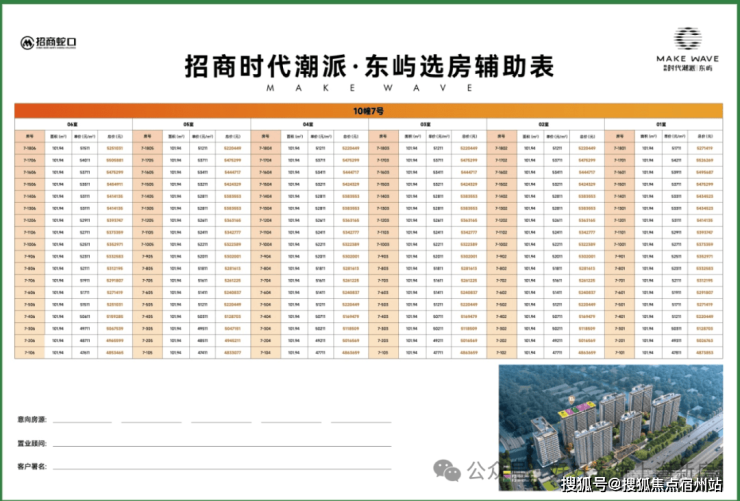The height and width of the screenshot is (501, 740).
Task: Select the 02室 column group header
Action: point(545,124)
